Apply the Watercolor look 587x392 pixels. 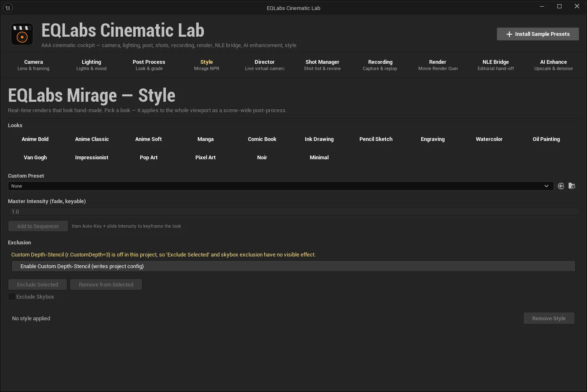[x=489, y=139]
